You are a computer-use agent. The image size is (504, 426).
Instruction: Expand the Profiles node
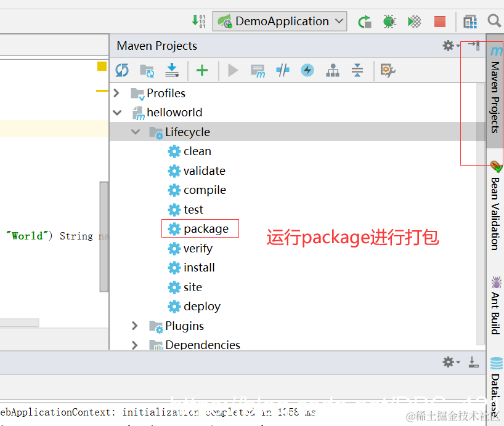116,93
